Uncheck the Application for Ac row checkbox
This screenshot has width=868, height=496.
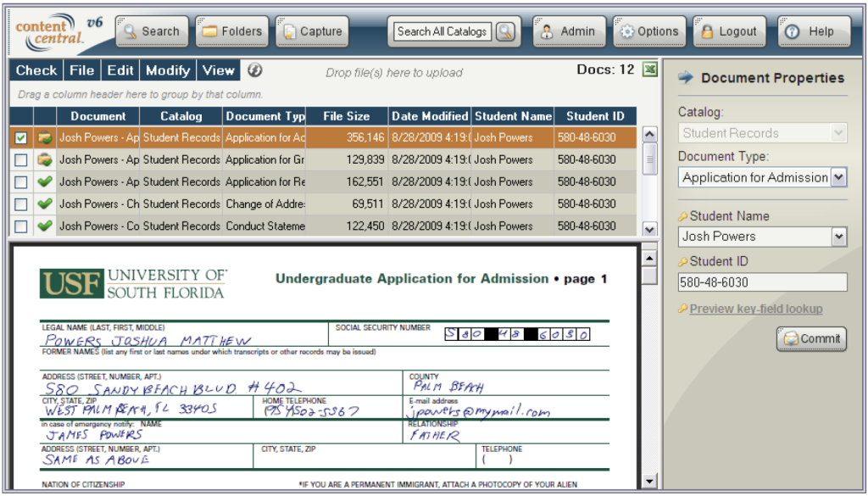pyautogui.click(x=21, y=138)
